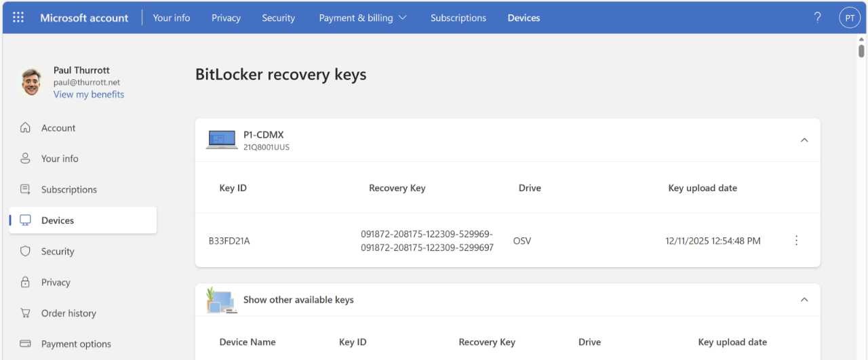The width and height of the screenshot is (868, 360).
Task: Click the Your info person icon
Action: 26,159
